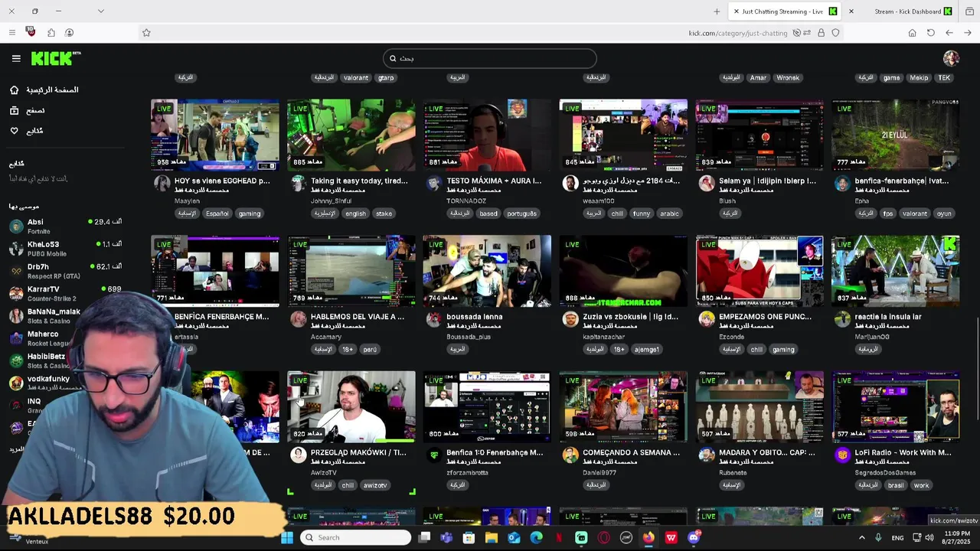This screenshot has height=551, width=980.
Task: Click the brasil tag under SegredosDosGames
Action: [896, 485]
